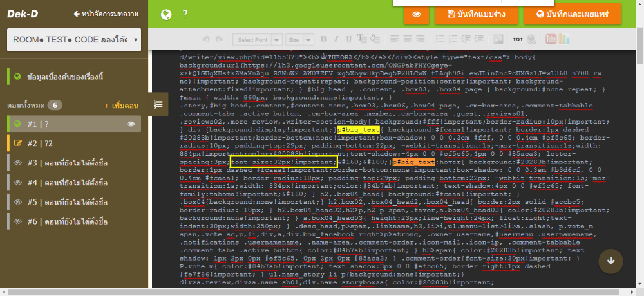
Task: Select chapter #1 | ?
Action: pyautogui.click(x=74, y=124)
